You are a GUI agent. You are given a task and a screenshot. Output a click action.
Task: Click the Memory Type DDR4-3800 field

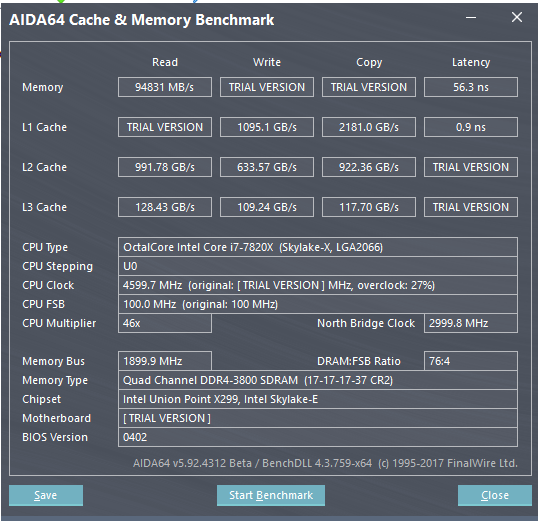(318, 380)
